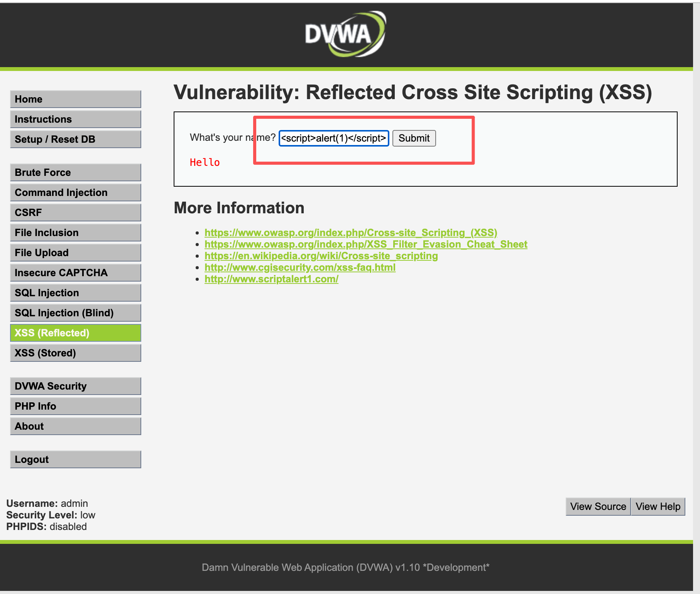Go to Setup / Reset DB

pyautogui.click(x=76, y=139)
